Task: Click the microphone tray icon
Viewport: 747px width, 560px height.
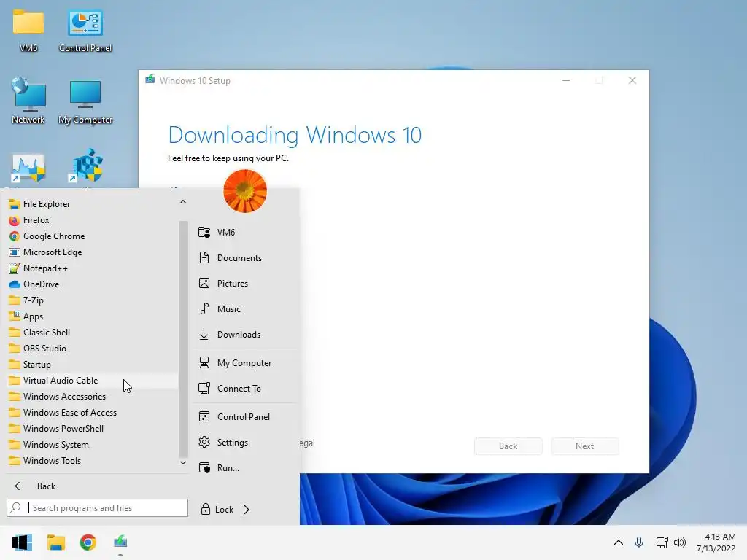Action: [x=639, y=542]
